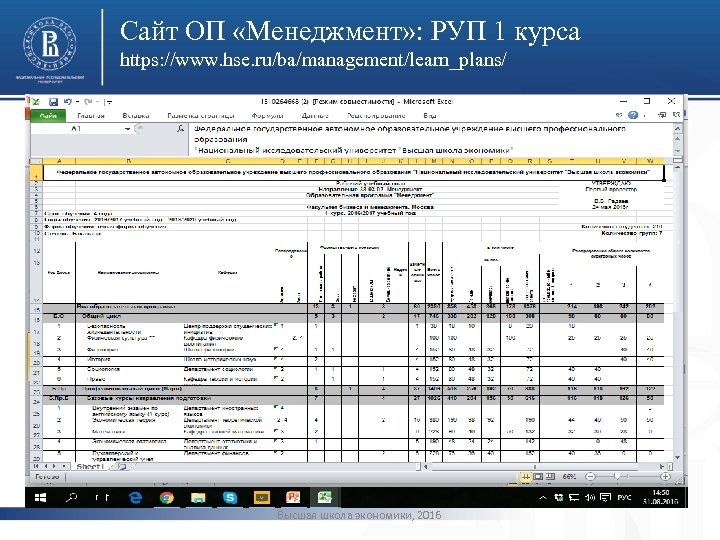Click last sheet navigation arrow
The width and height of the screenshot is (720, 540).
[64, 466]
